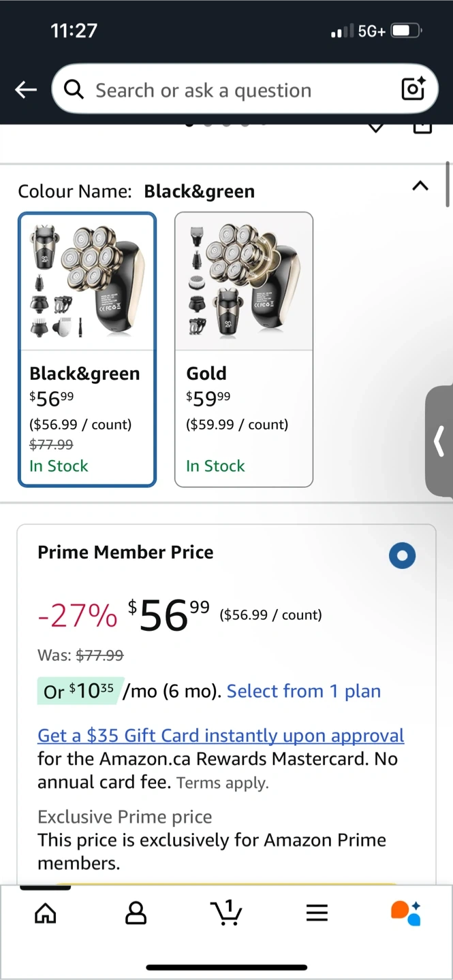Open the "Terms apply" link
Image resolution: width=453 pixels, height=980 pixels.
tap(223, 783)
